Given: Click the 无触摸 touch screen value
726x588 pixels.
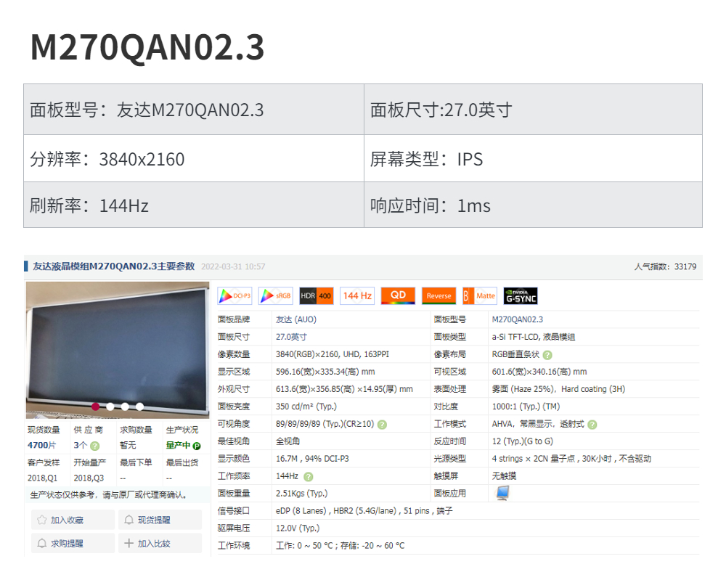Looking at the screenshot, I should pyautogui.click(x=505, y=476).
